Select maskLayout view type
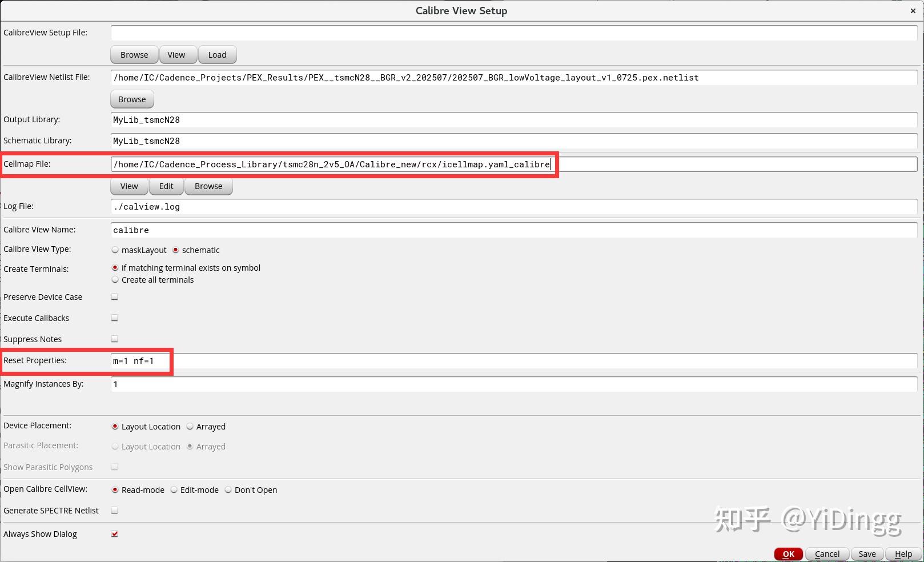 click(115, 250)
